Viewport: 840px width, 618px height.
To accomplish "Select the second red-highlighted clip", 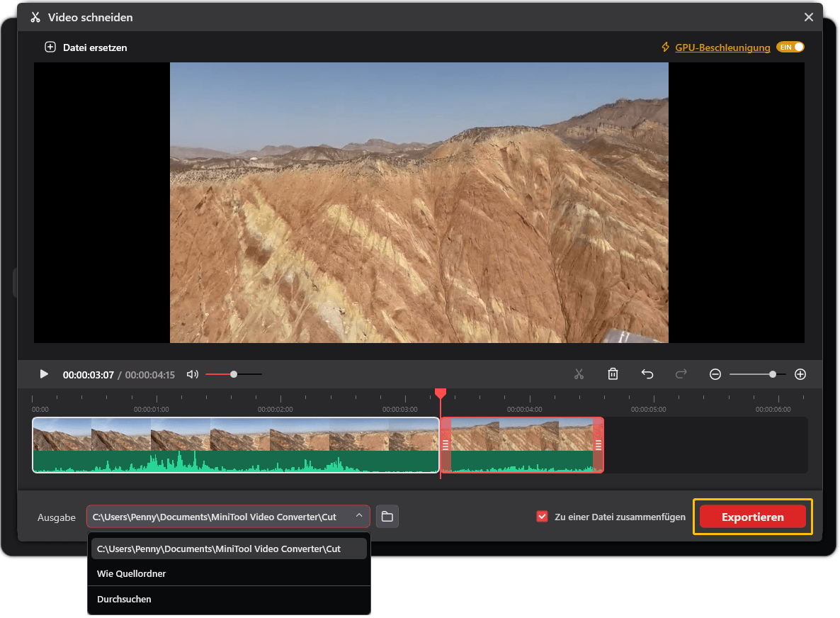I will 522,445.
